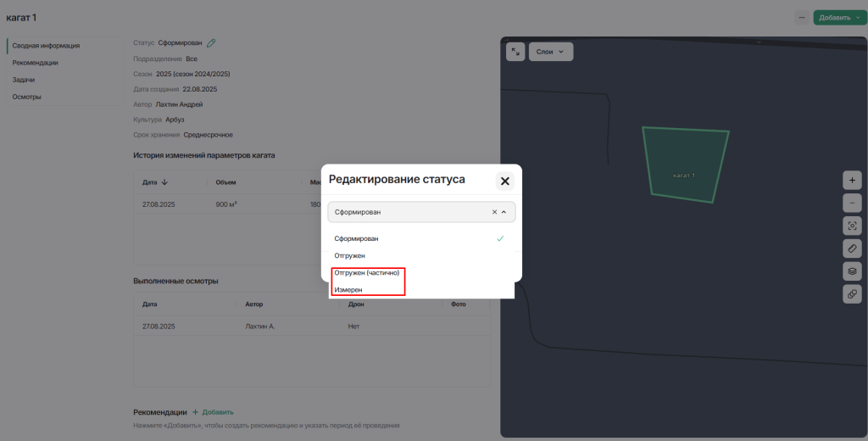This screenshot has height=441, width=868.
Task: Open the three-dots more options menu
Action: click(801, 17)
